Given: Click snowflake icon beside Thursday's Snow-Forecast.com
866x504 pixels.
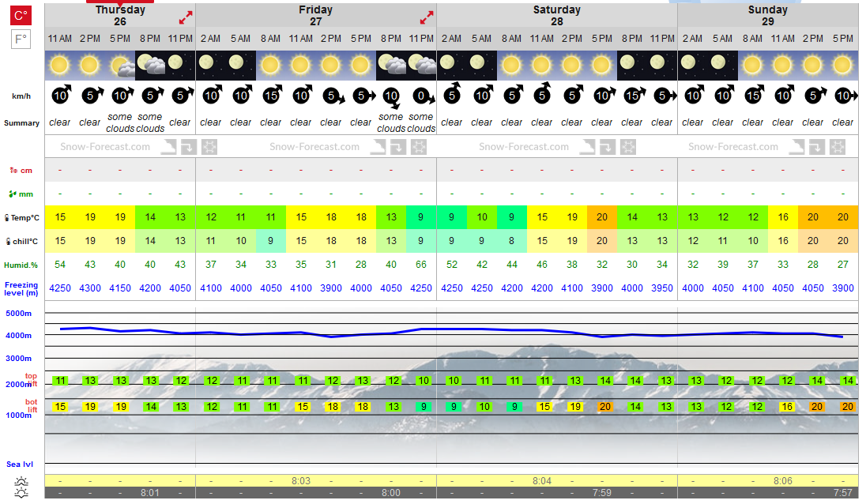Looking at the screenshot, I should tap(209, 147).
